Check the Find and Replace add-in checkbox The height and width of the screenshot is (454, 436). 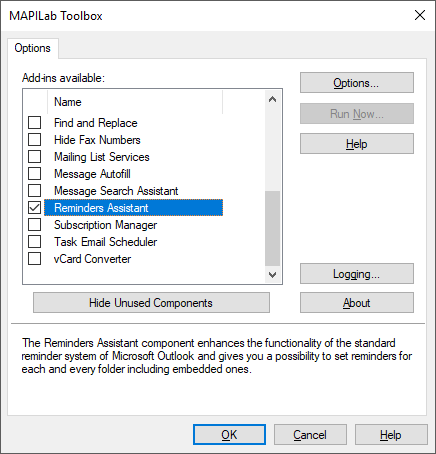point(34,123)
